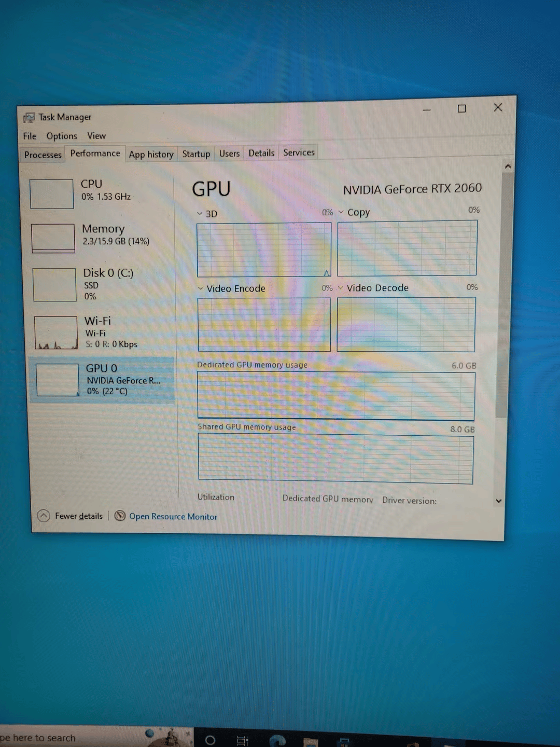Switch to the Services tab
This screenshot has height=747, width=560.
[299, 153]
